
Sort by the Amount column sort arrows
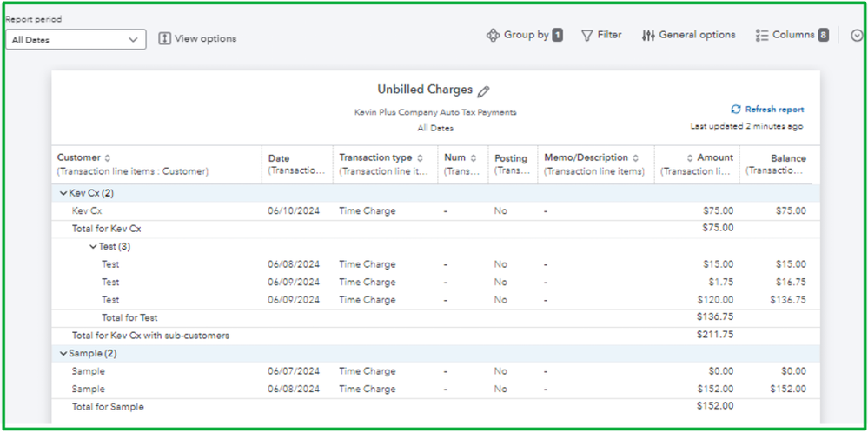(690, 157)
